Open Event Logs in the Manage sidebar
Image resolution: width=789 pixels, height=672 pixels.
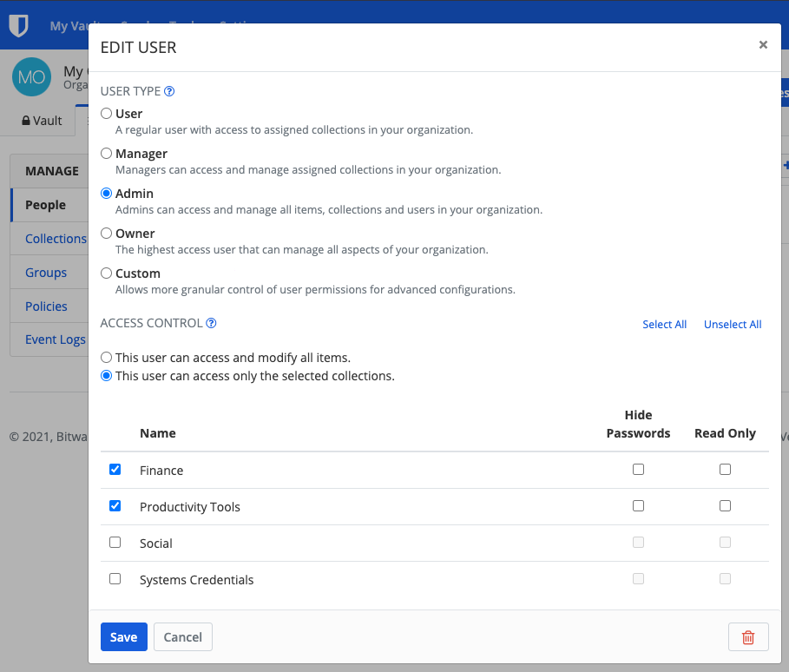point(49,339)
